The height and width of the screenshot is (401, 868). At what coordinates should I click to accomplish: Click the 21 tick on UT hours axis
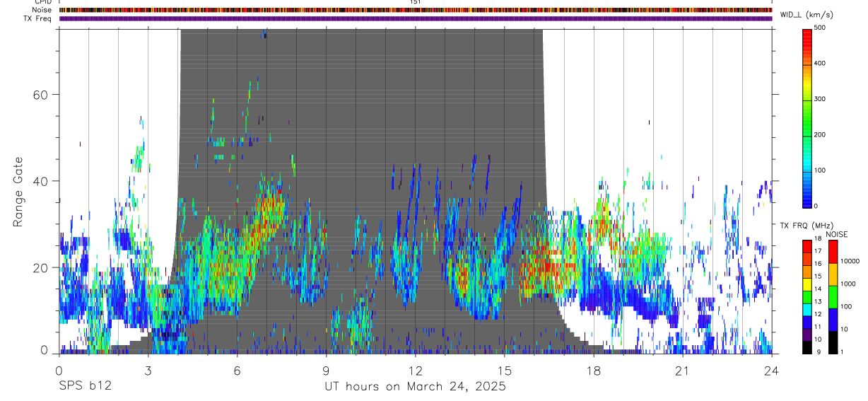point(683,370)
